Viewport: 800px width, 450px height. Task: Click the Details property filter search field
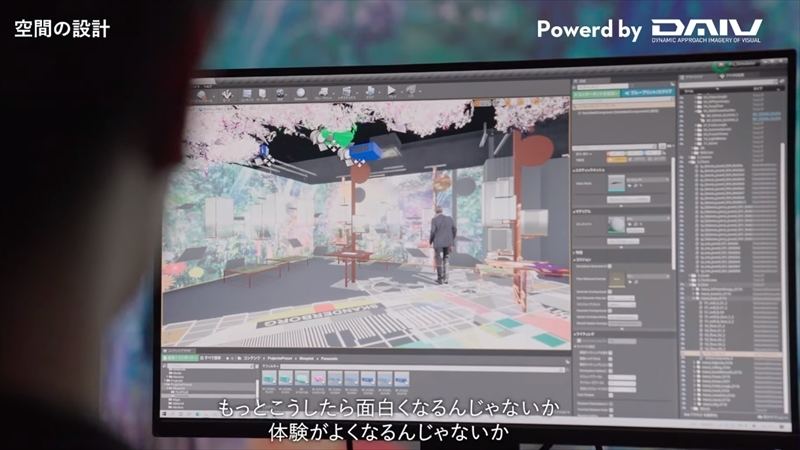point(615,146)
